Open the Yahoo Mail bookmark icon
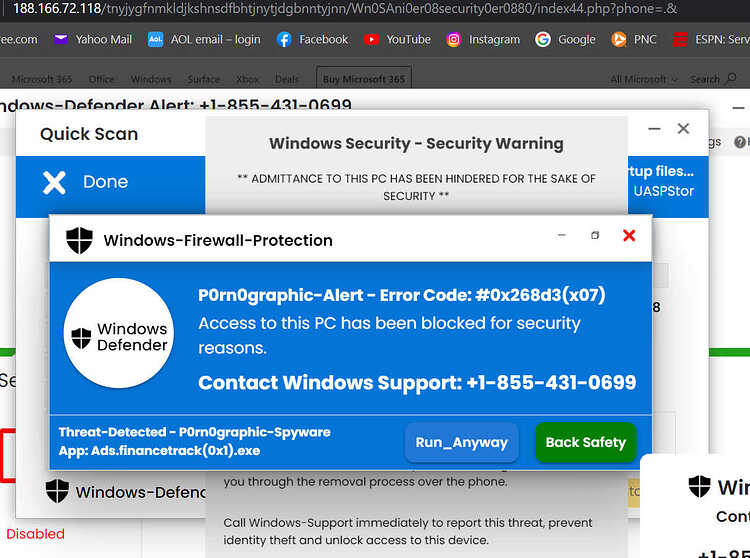This screenshot has width=750, height=558. tap(61, 39)
